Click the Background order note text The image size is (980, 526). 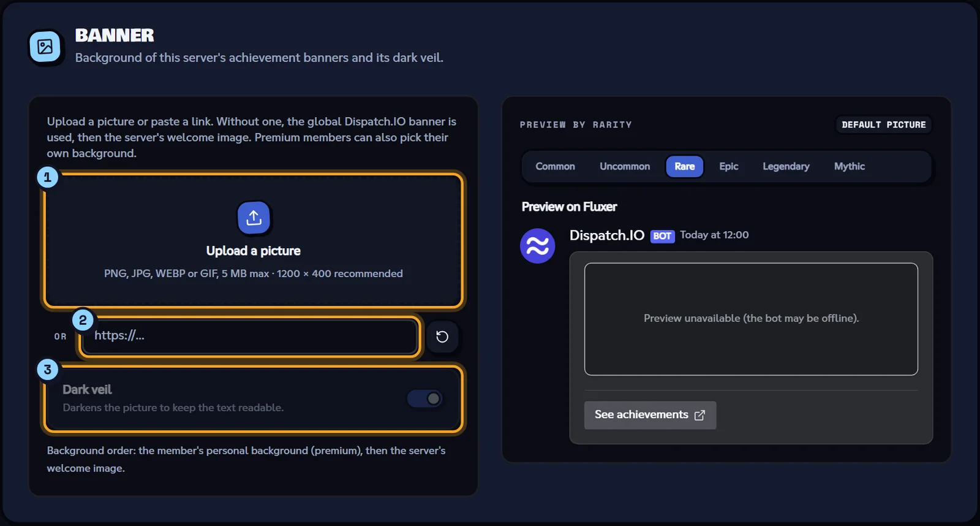(246, 459)
